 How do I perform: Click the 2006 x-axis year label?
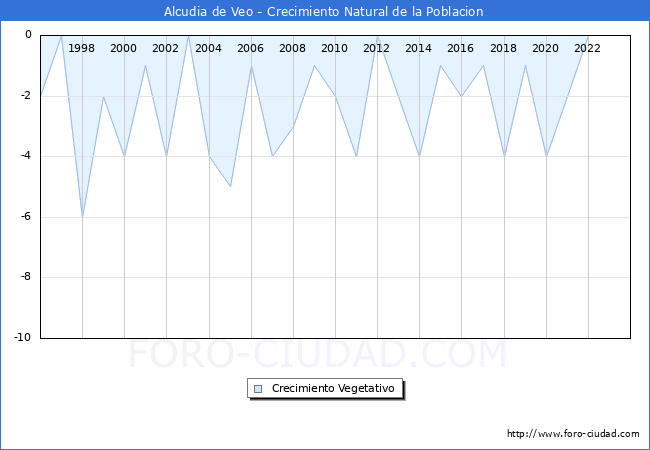[250, 48]
